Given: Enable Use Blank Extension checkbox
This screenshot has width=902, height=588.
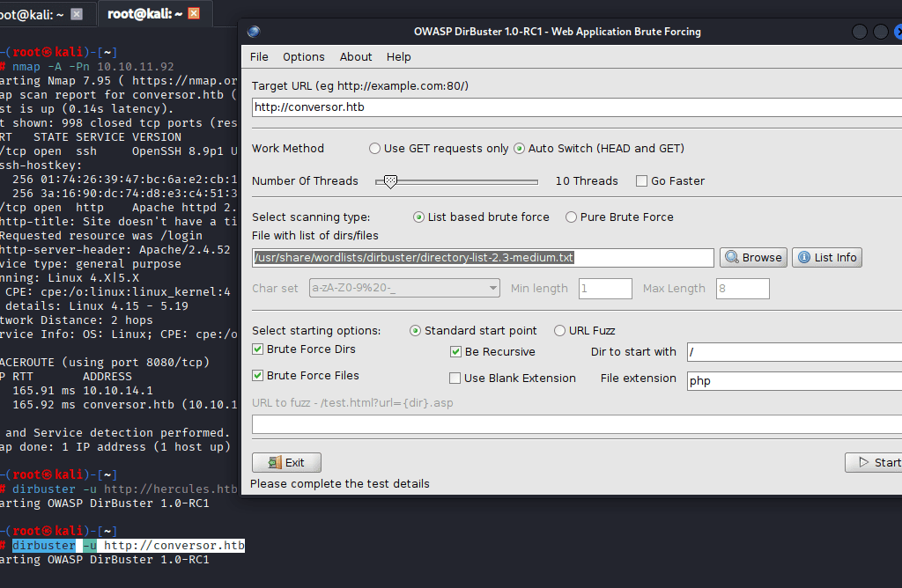Looking at the screenshot, I should 455,379.
